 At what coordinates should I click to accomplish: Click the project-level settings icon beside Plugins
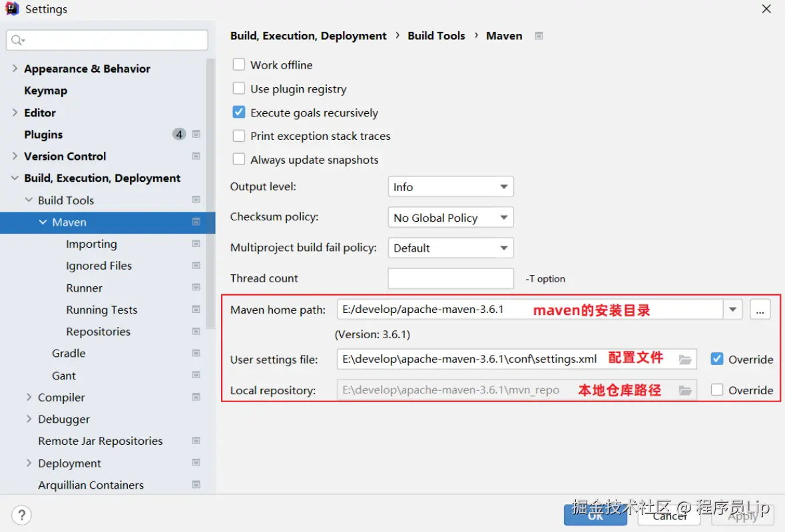click(196, 134)
